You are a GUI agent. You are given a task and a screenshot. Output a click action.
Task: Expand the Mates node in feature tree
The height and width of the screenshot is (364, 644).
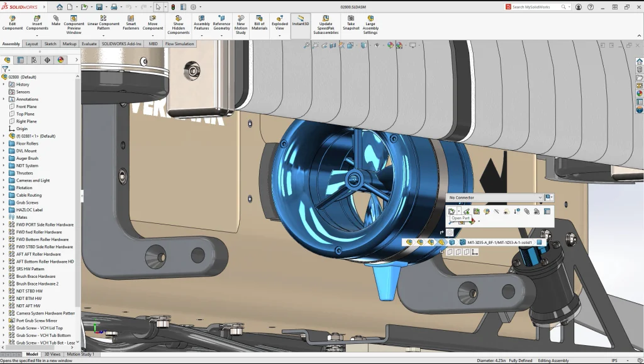[x=4, y=217]
